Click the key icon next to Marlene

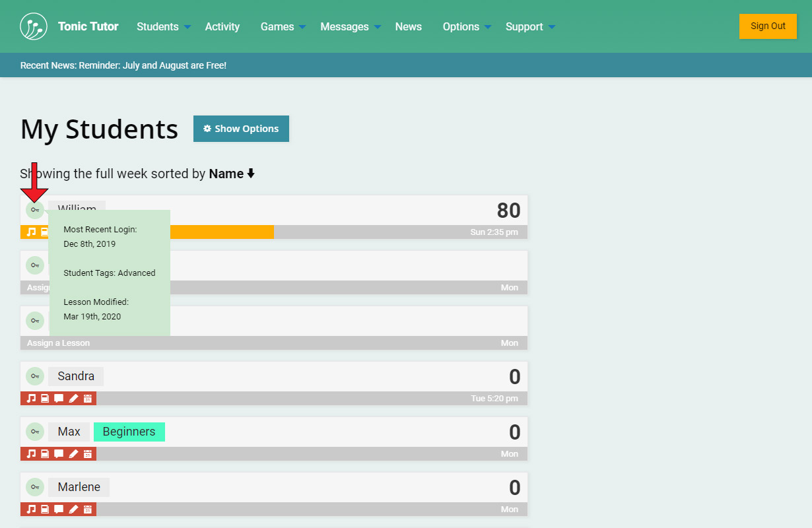point(35,487)
